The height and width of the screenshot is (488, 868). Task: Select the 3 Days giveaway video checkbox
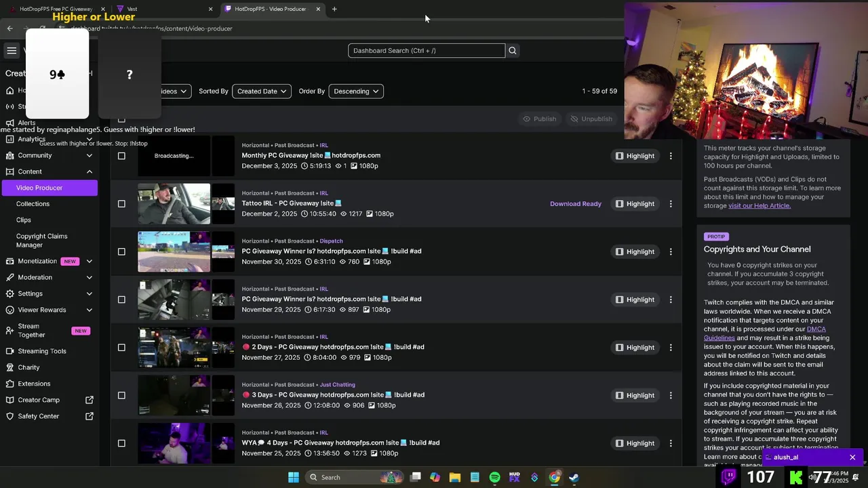(x=121, y=395)
